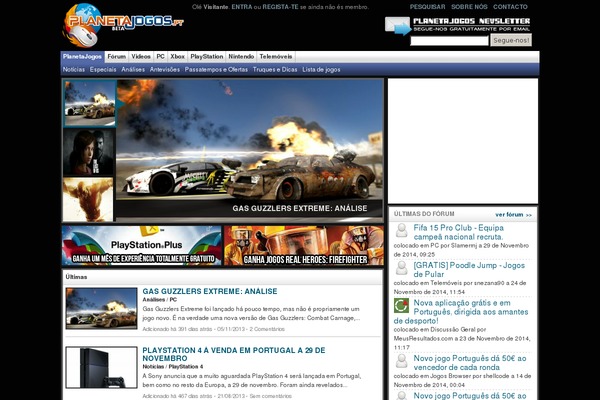The height and width of the screenshot is (400, 600).
Task: Select the Gas Guzzlers slider thumbnail
Action: 90,103
